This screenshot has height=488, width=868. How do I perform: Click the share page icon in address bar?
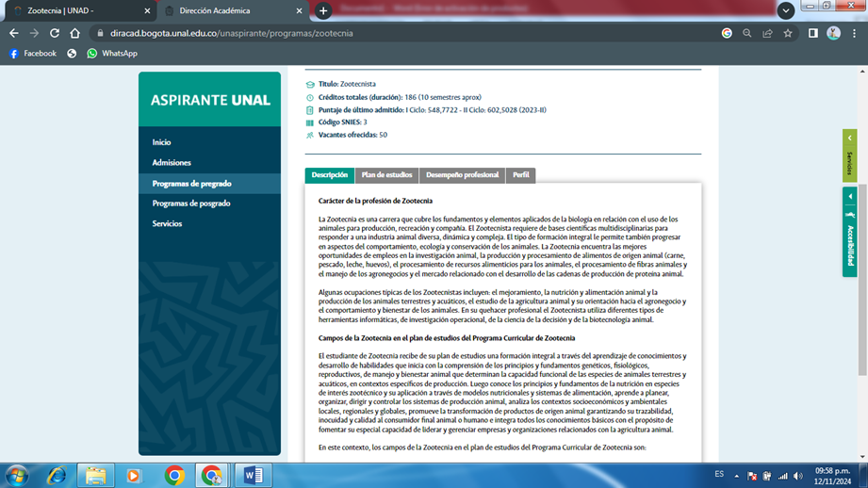click(x=767, y=33)
